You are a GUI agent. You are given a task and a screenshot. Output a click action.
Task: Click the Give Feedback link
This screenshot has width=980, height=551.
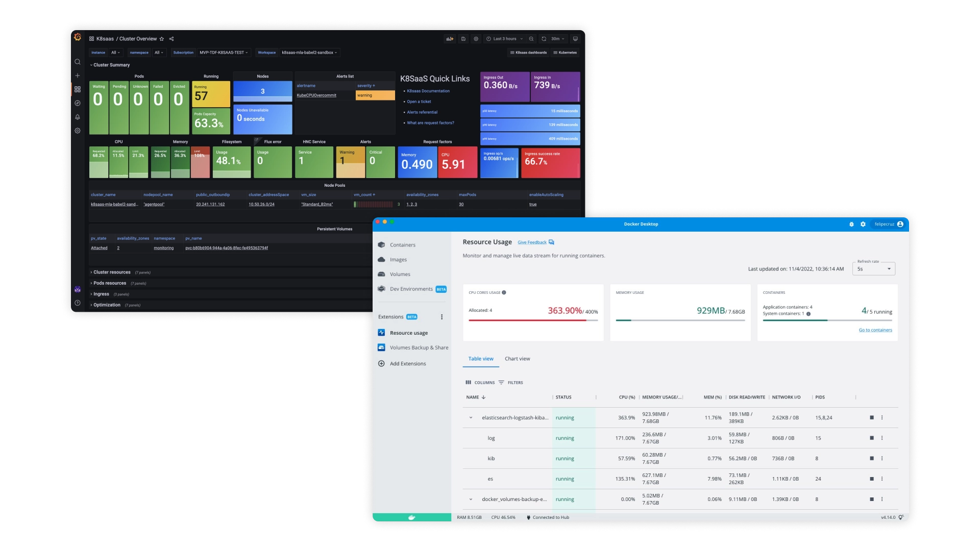pyautogui.click(x=532, y=243)
